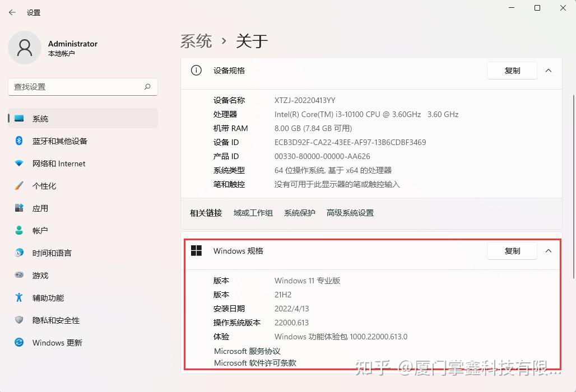The image size is (576, 392).
Task: Close the Settings window
Action: tap(563, 8)
